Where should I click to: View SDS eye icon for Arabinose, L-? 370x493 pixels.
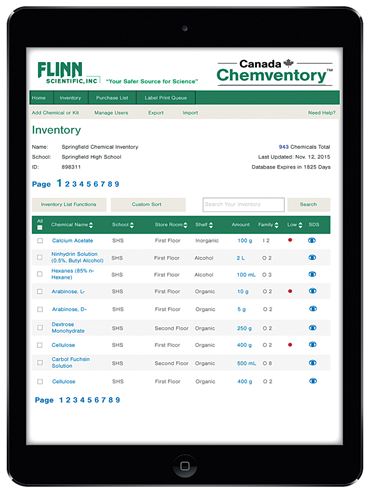[312, 291]
